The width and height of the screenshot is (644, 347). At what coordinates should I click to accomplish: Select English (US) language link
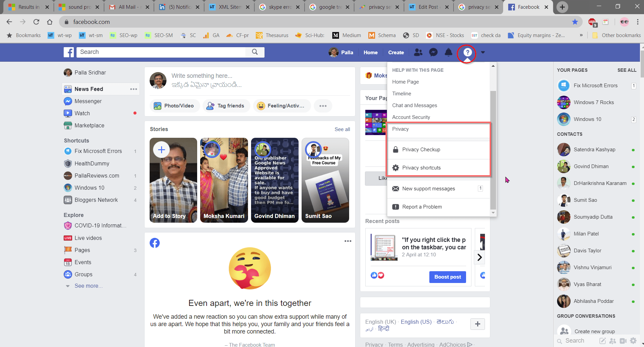point(416,322)
